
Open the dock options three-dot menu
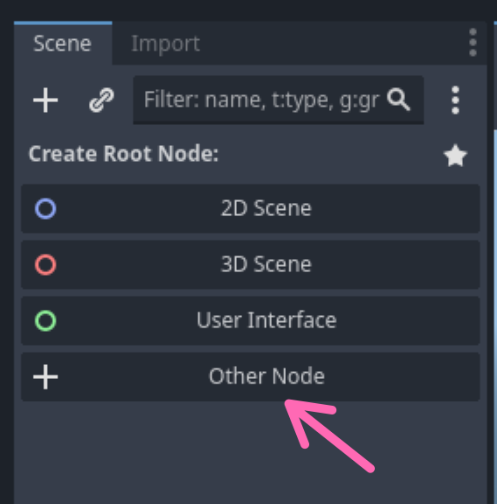[x=473, y=43]
